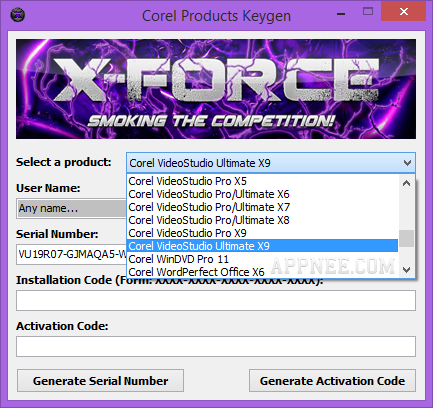This screenshot has width=433, height=408.
Task: Click the Activation Code text box
Action: coord(216,346)
